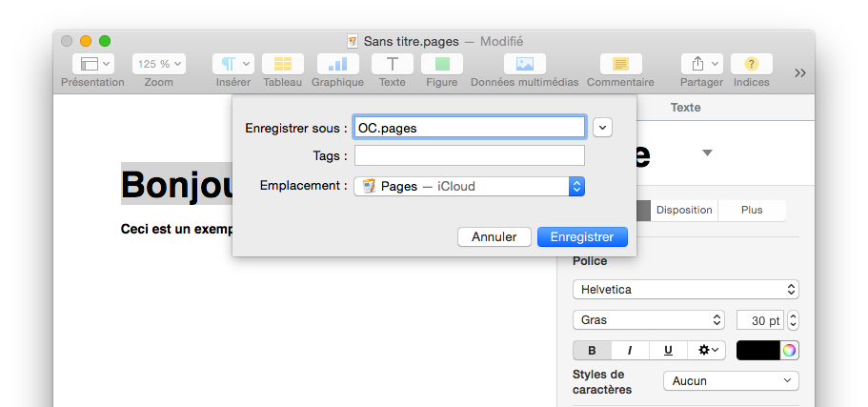Show help tips with Indices icon
The height and width of the screenshot is (407, 868).
tap(751, 64)
